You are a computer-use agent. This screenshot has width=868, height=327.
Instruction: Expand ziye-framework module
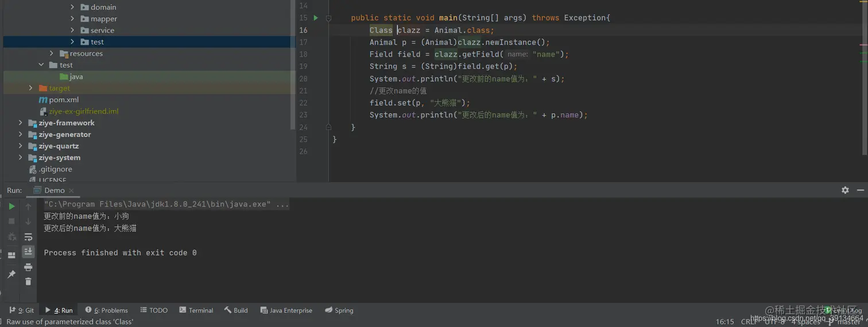(x=21, y=123)
